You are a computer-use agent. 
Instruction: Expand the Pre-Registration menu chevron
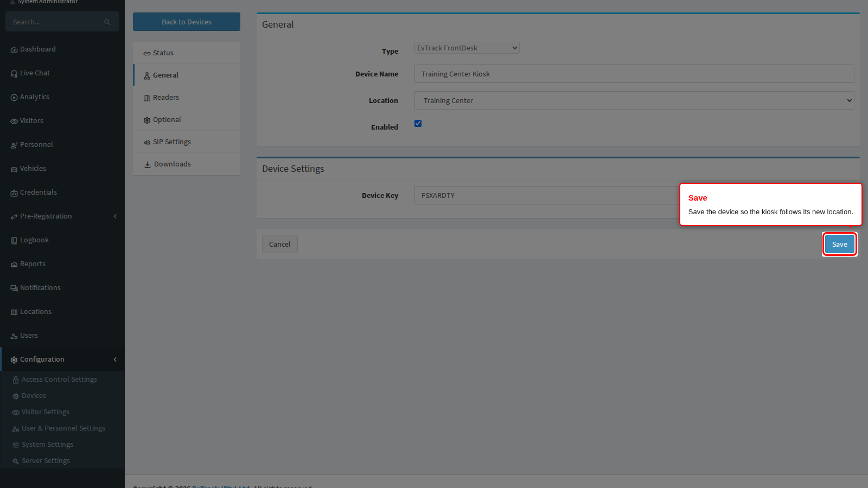pyautogui.click(x=115, y=216)
